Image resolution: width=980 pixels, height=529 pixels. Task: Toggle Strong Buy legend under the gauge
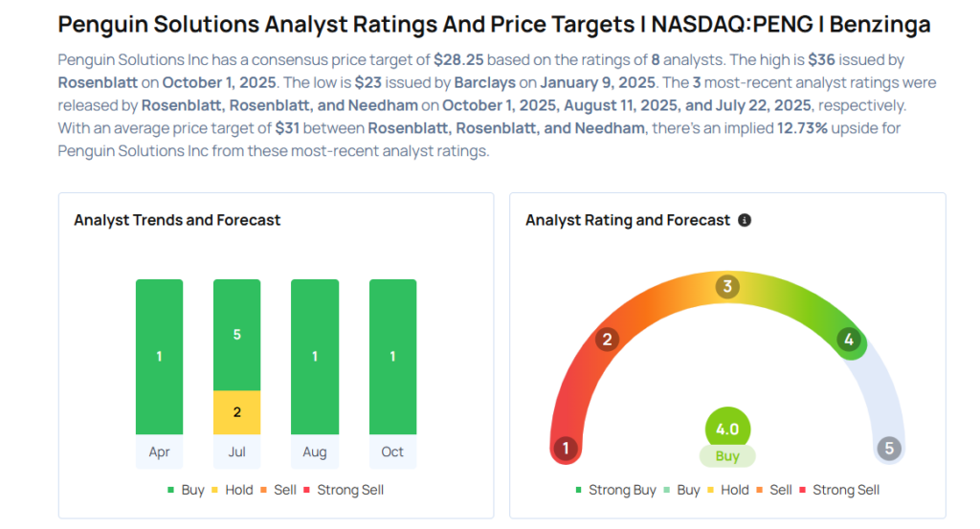[616, 490]
